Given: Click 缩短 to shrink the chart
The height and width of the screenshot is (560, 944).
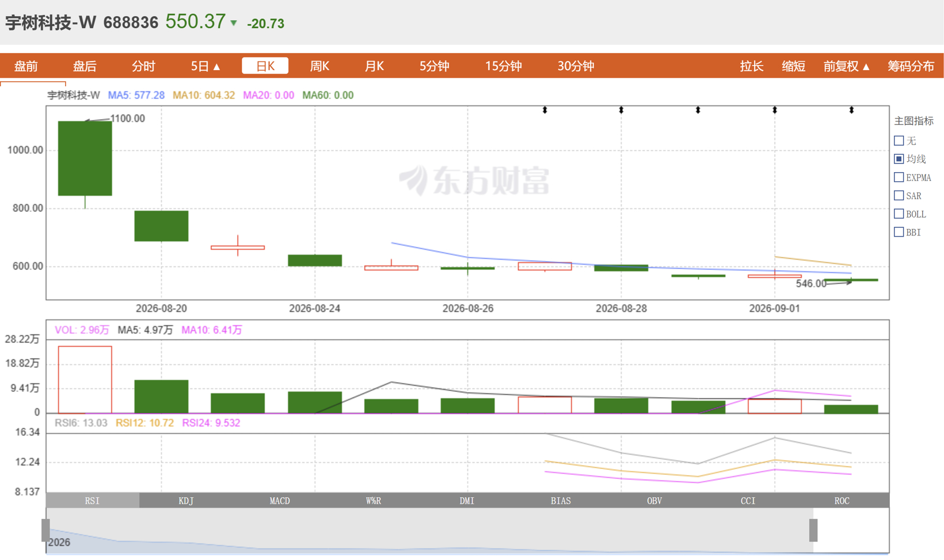Looking at the screenshot, I should tap(793, 66).
